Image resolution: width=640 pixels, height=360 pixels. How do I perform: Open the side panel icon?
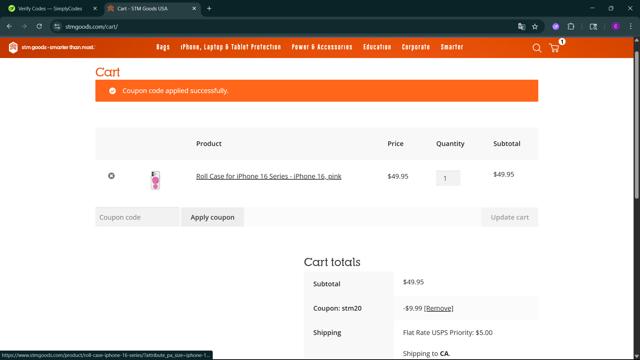[x=593, y=27]
